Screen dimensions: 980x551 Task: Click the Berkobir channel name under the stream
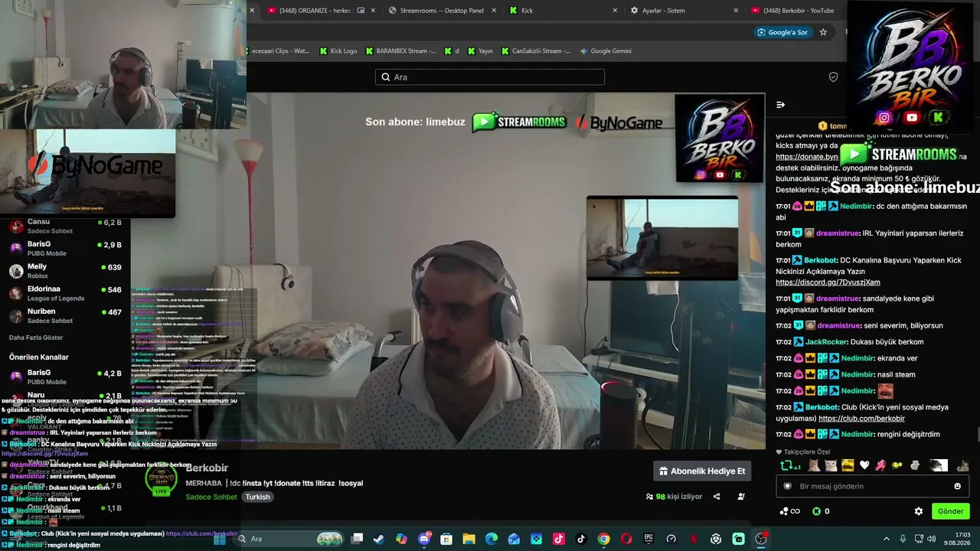207,468
